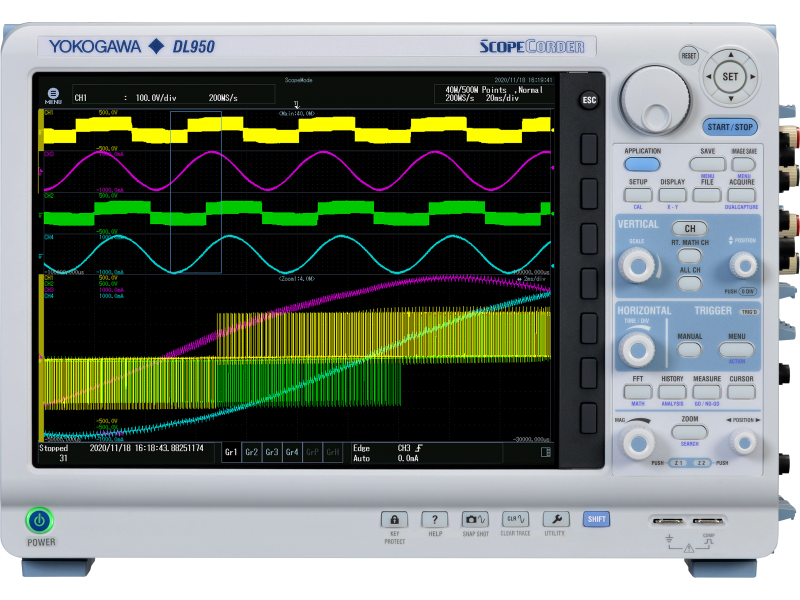800x600 pixels.
Task: Click the down arrow below SET
Action: 731,98
